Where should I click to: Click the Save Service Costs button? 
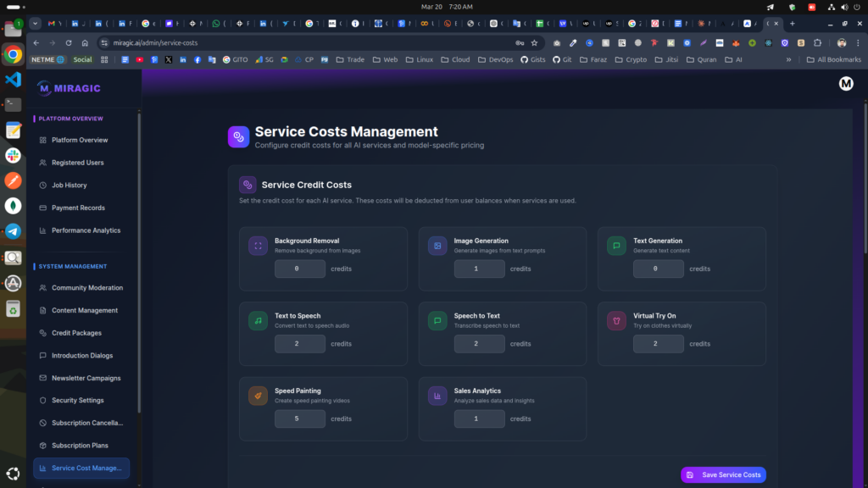point(723,474)
